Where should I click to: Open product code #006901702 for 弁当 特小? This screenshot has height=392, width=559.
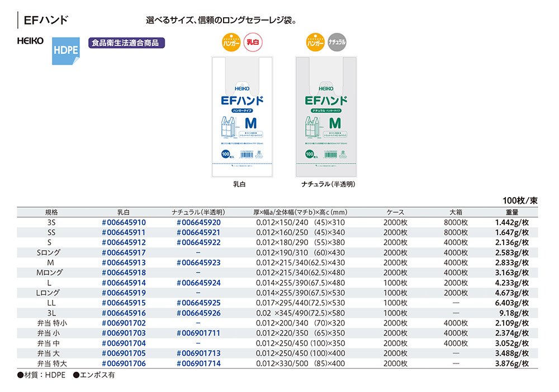pyautogui.click(x=124, y=323)
